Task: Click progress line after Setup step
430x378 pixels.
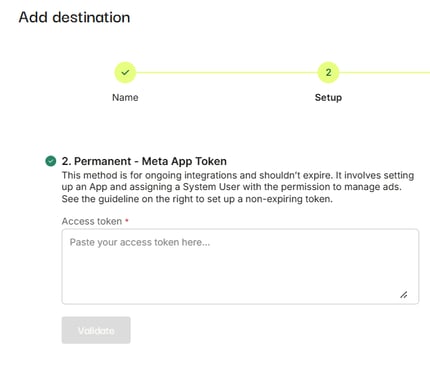Action: click(x=385, y=72)
